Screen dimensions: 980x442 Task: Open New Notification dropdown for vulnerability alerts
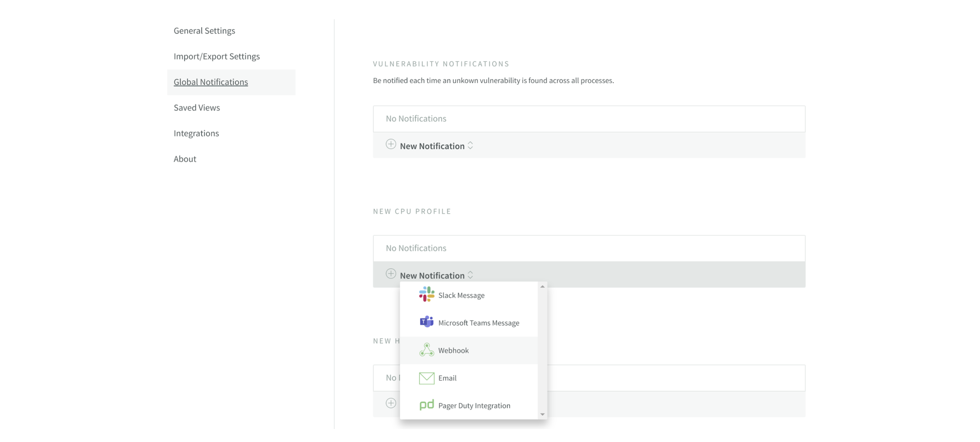pyautogui.click(x=432, y=146)
